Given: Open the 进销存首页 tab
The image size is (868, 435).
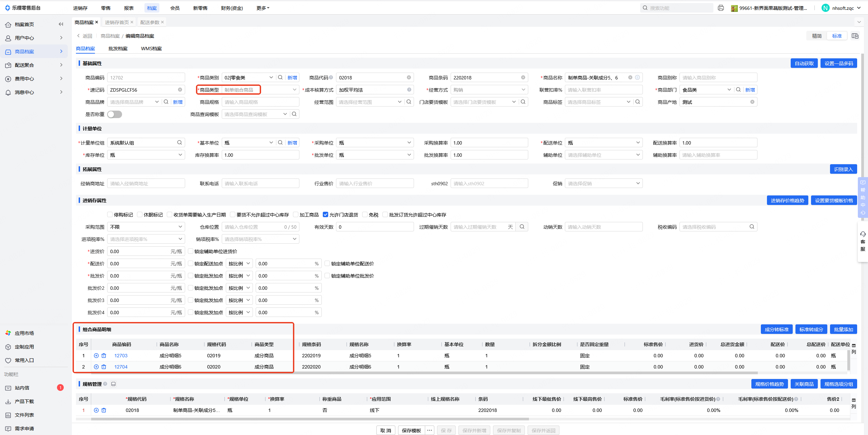Looking at the screenshot, I should [117, 22].
